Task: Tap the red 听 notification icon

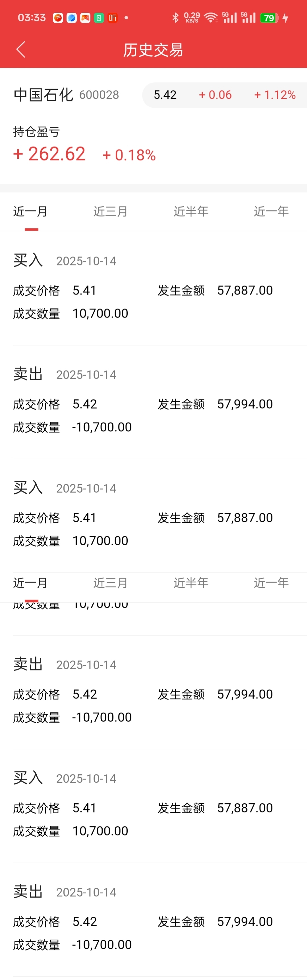Action: (x=112, y=18)
